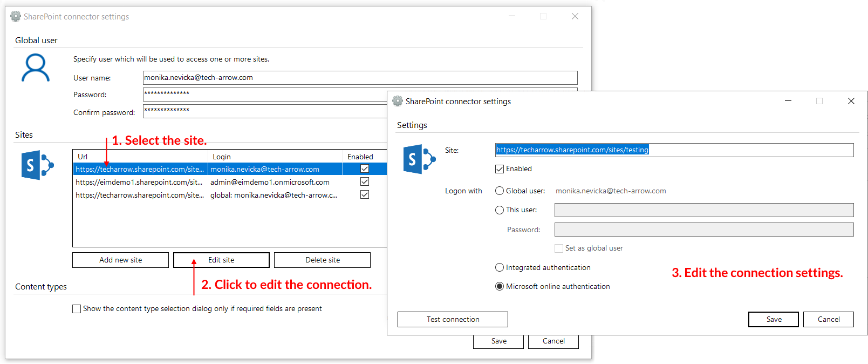Click the Test connection button
The height and width of the screenshot is (364, 868).
tap(453, 319)
